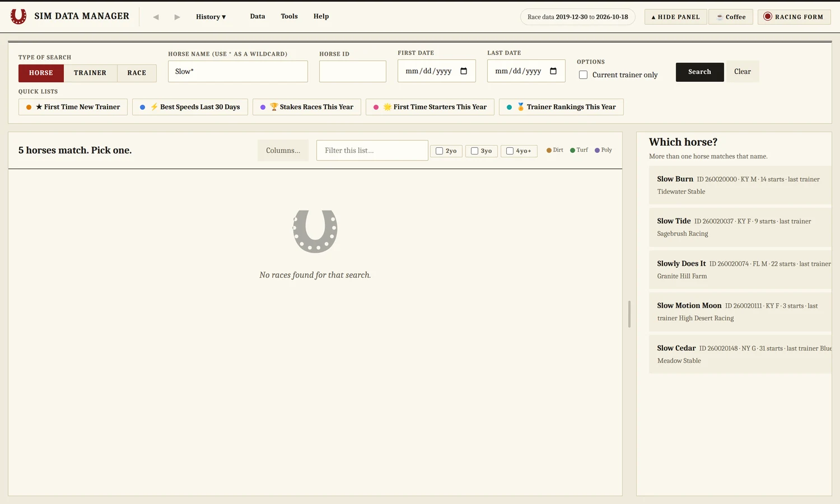Open the Last Date calendar picker icon
The height and width of the screenshot is (504, 840).
[x=553, y=71]
